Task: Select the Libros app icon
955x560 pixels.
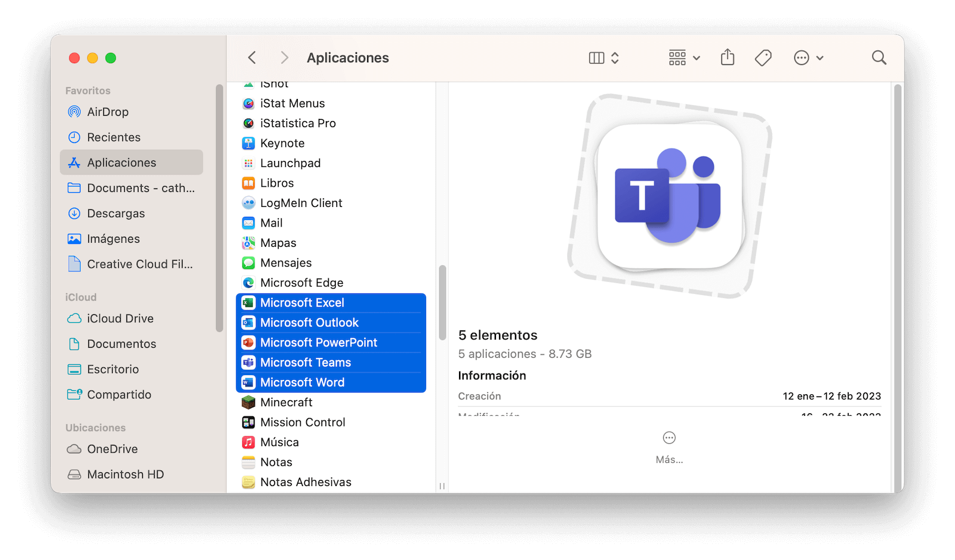Action: 248,183
